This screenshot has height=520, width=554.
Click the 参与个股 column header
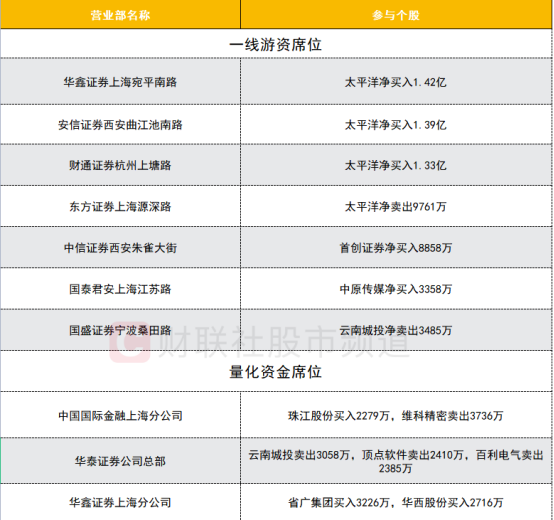pyautogui.click(x=396, y=15)
